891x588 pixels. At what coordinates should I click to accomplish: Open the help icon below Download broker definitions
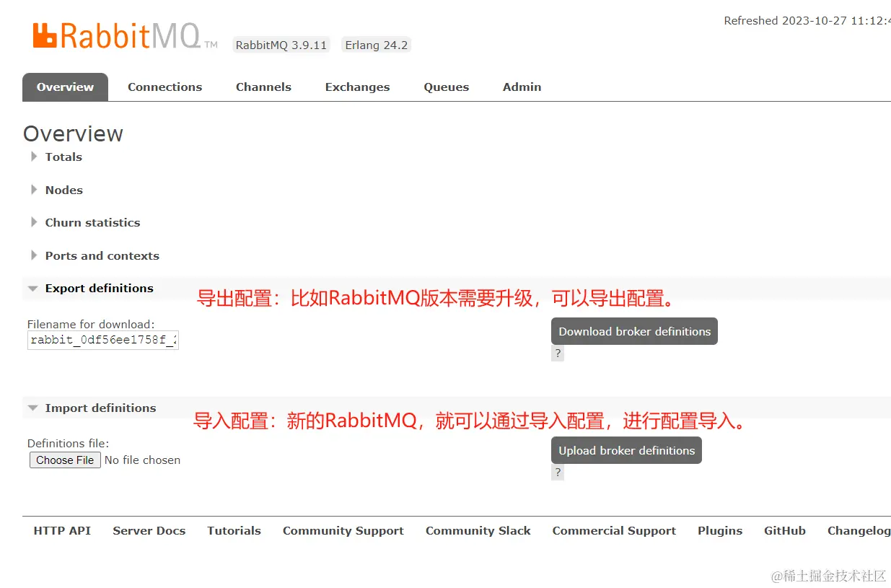[558, 354]
